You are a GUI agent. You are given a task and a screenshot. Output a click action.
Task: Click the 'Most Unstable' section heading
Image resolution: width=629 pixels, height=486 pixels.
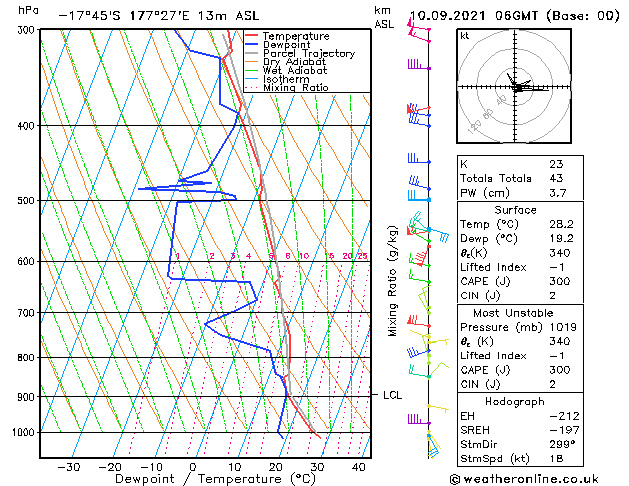pyautogui.click(x=513, y=313)
